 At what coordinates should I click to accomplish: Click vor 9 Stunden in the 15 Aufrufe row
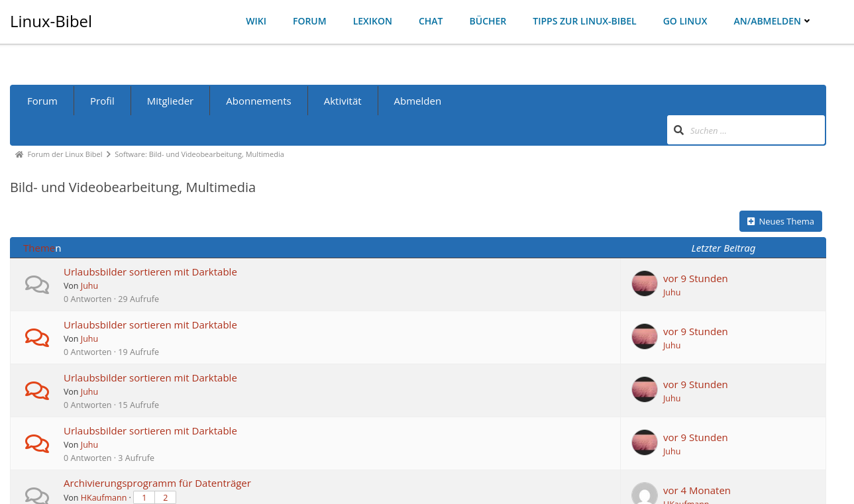(695, 384)
